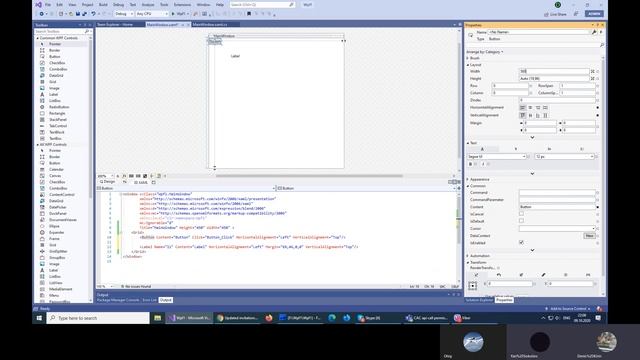Select CheckBox under Common WPF Controls

coord(57,63)
